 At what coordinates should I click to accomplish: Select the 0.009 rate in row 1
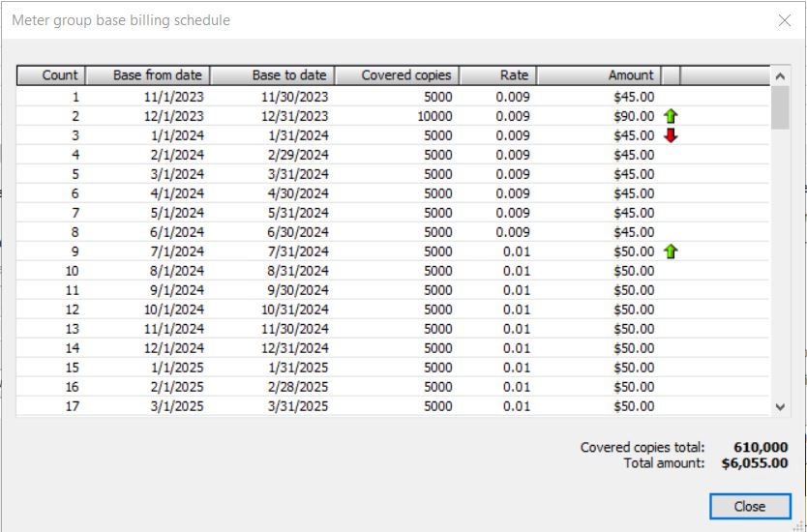tap(513, 97)
